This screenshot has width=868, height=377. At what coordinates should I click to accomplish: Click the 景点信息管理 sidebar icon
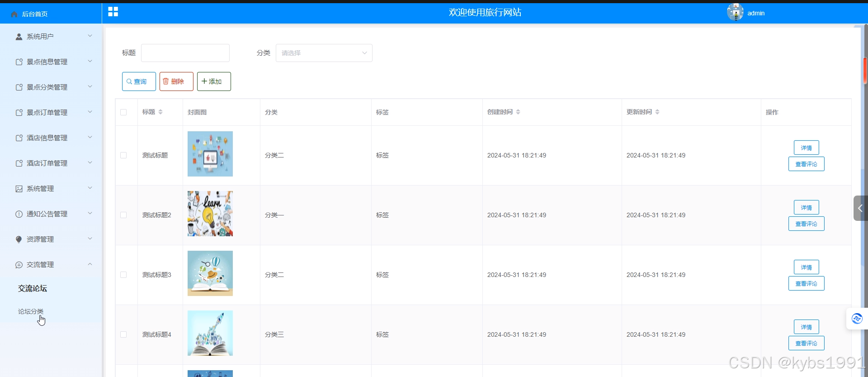tap(19, 62)
